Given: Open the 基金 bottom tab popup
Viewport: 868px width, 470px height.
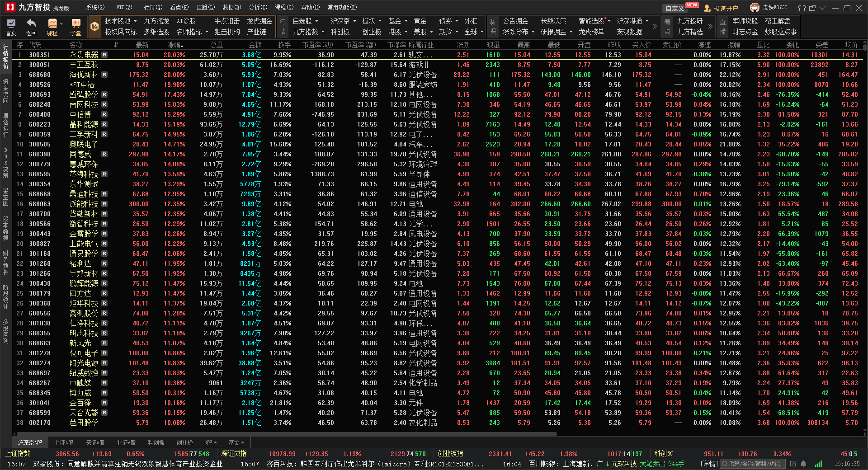Looking at the screenshot, I should click(236, 442).
